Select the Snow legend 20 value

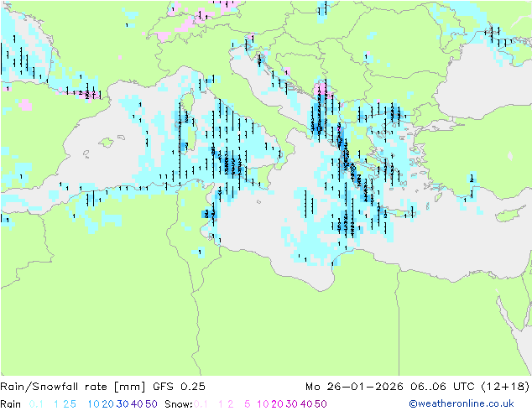point(277,404)
